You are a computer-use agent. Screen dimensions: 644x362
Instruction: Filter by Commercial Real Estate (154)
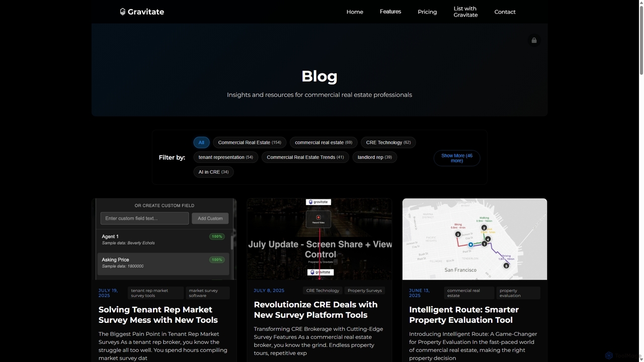point(250,142)
